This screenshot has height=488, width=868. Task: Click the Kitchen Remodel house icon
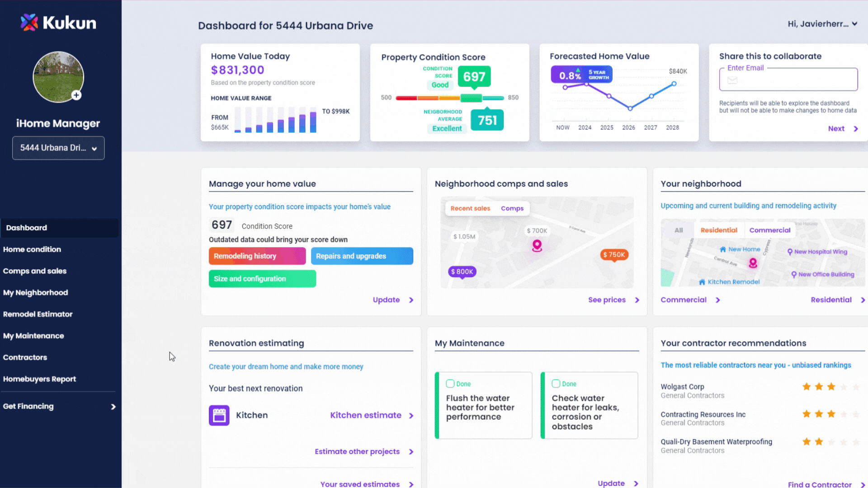coord(702,282)
